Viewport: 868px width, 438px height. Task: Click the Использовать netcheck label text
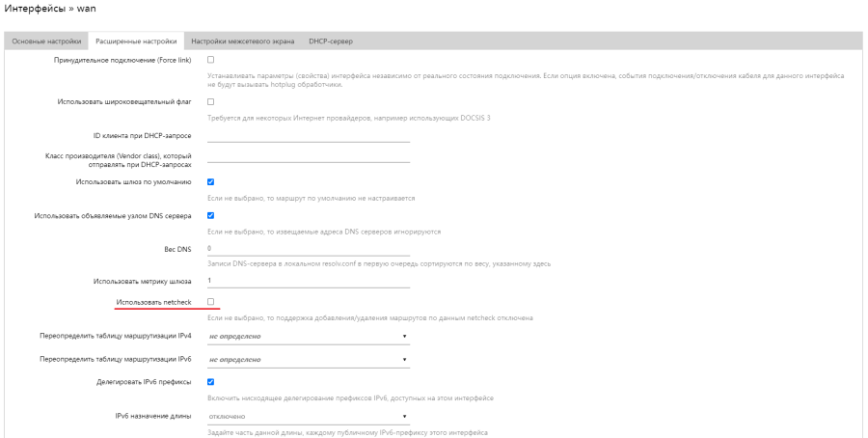(x=153, y=303)
